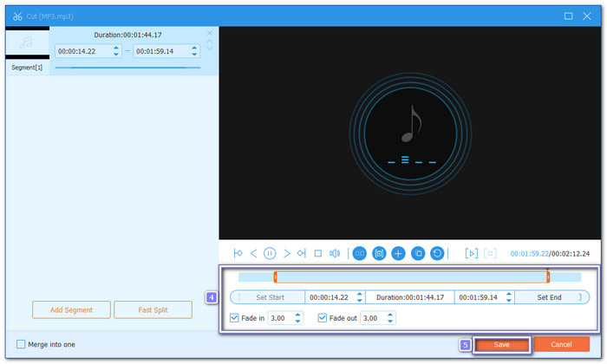Play the selected segment only
The image size is (607, 364).
tap(471, 253)
